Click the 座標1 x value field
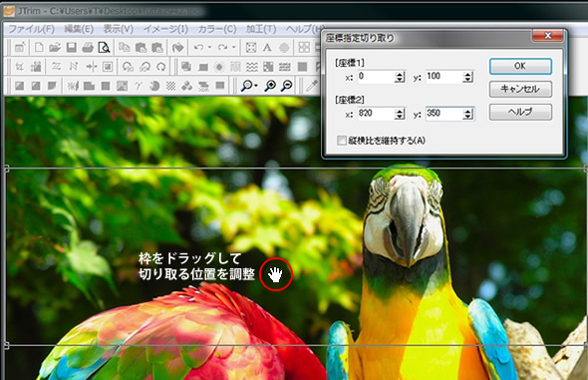Image resolution: width=588 pixels, height=380 pixels. coord(376,77)
